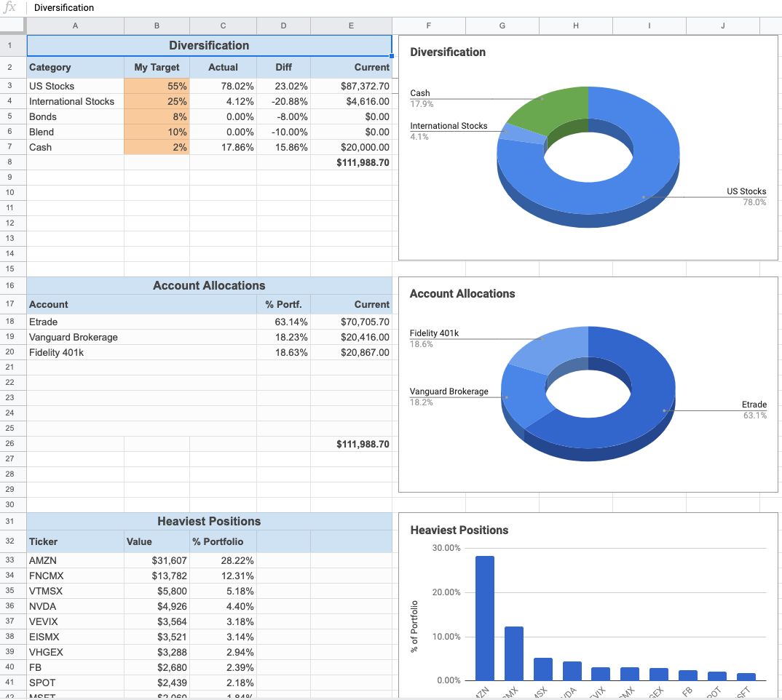Select the SPOT ticker cell
This screenshot has width=782, height=700.
pyautogui.click(x=75, y=683)
